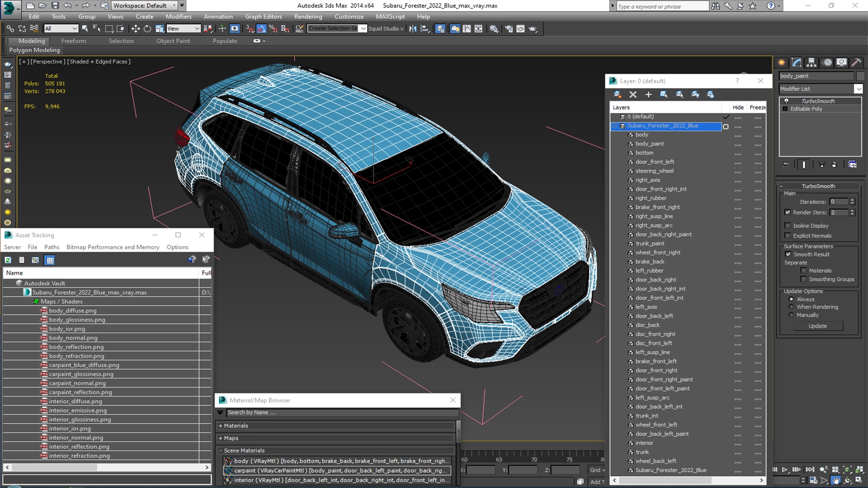Open the Create command panel tab
Screen dimensions: 868x488
782,62
